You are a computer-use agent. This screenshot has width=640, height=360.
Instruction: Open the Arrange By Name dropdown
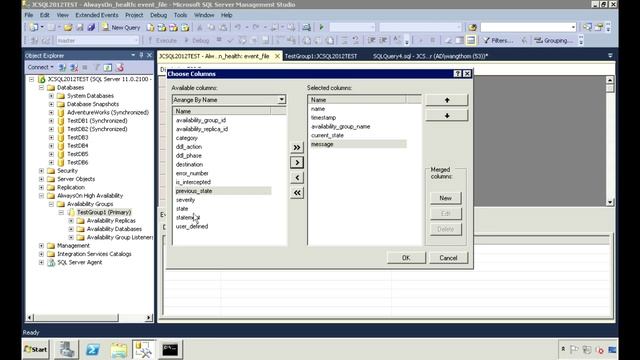pyautogui.click(x=282, y=100)
